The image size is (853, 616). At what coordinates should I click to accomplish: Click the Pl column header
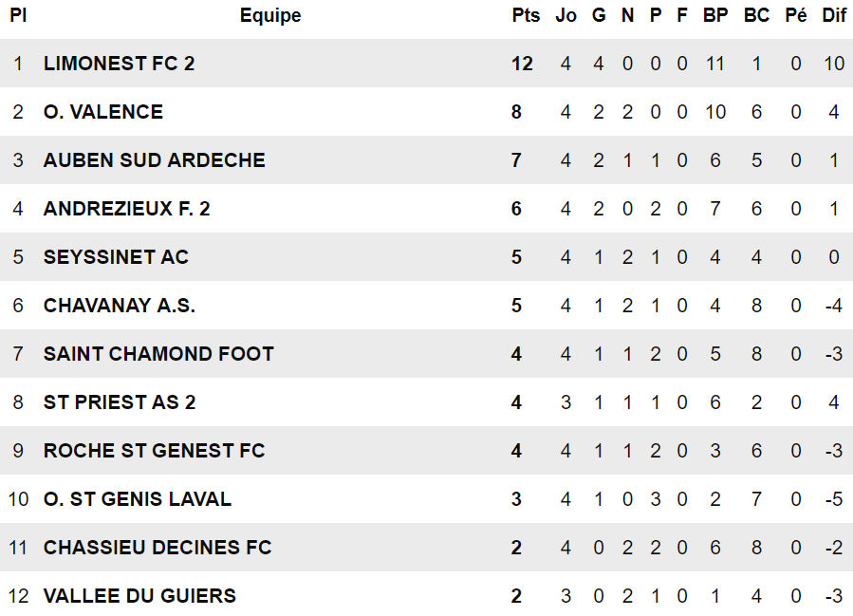pos(18,15)
